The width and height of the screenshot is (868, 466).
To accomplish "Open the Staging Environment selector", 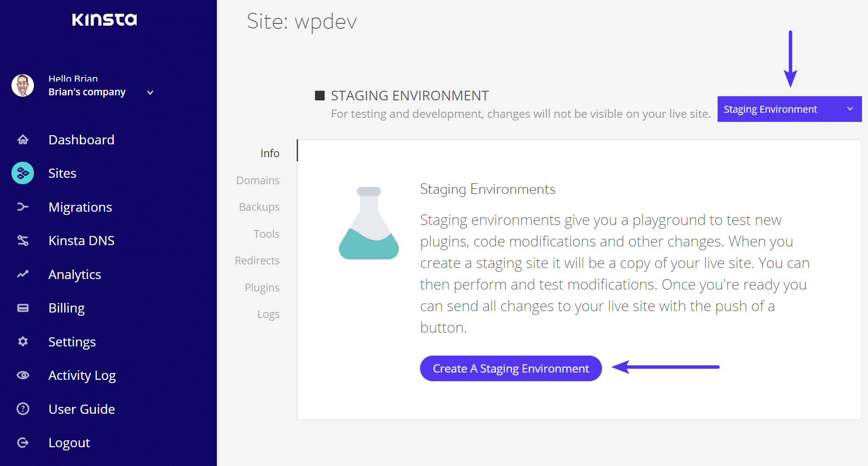I will point(780,109).
